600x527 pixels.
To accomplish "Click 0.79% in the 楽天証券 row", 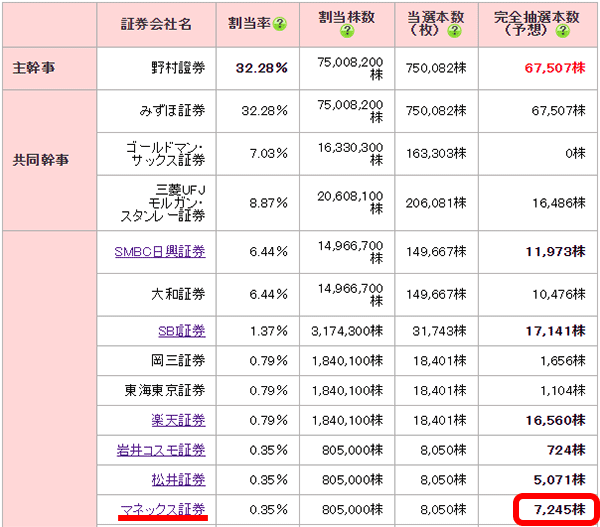I will click(269, 421).
